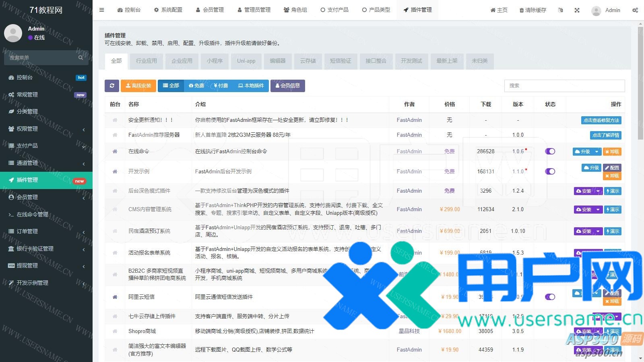This screenshot has width=644, height=362.
Task: Click 会员信息 button
Action: (288, 86)
